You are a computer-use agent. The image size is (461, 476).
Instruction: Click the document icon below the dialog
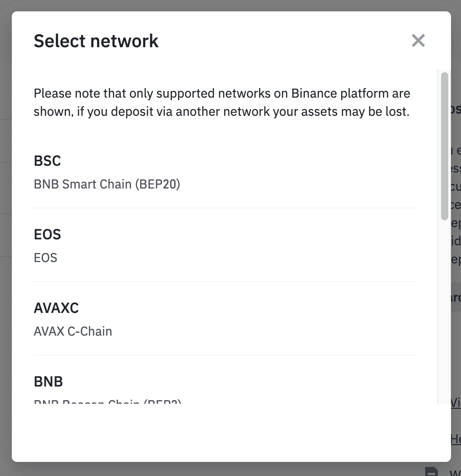pos(432,471)
